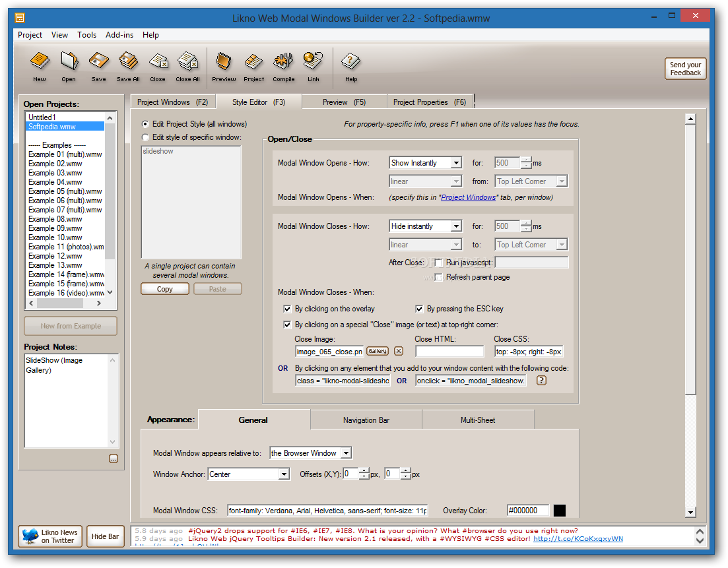Viewport: 728px width, 568px height.
Task: Click the Preview toolbar icon
Action: pyautogui.click(x=224, y=67)
